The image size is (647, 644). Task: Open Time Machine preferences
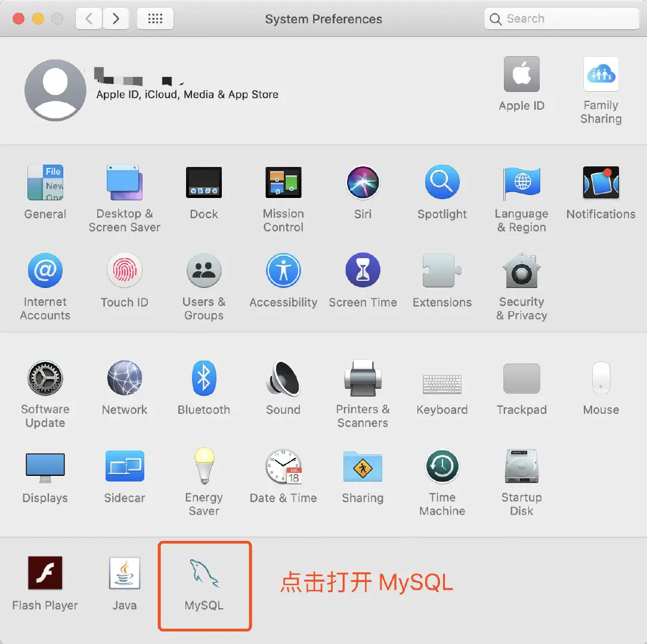[442, 467]
